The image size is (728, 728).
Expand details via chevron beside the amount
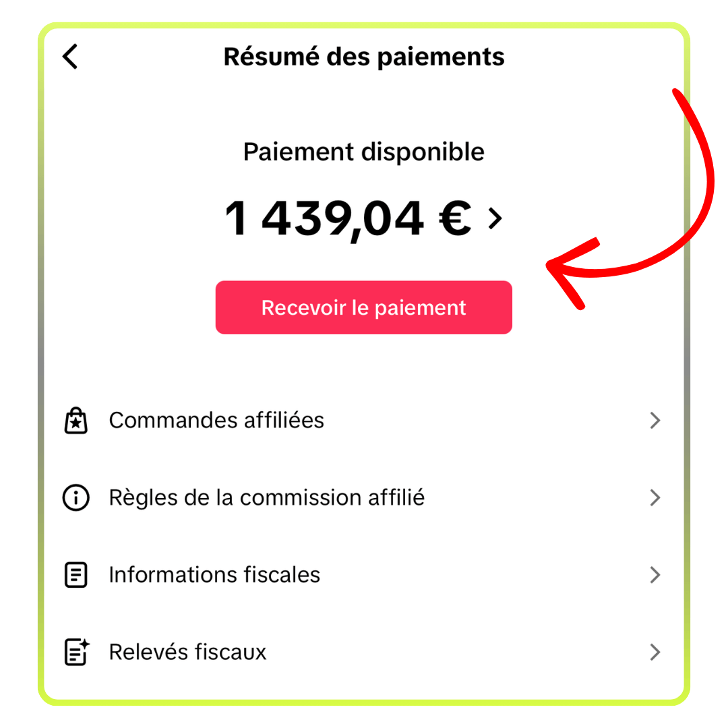495,218
